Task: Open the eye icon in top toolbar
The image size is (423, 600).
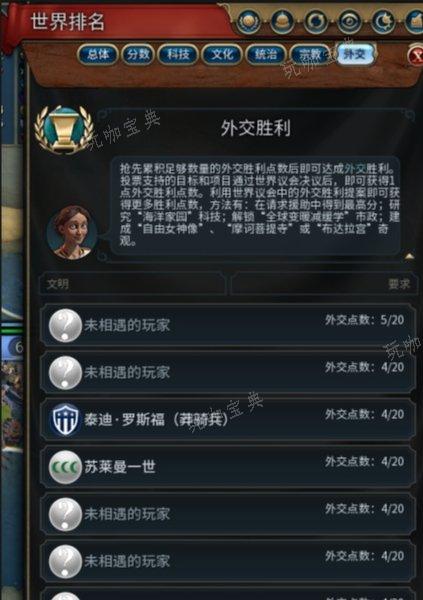Action: point(349,21)
